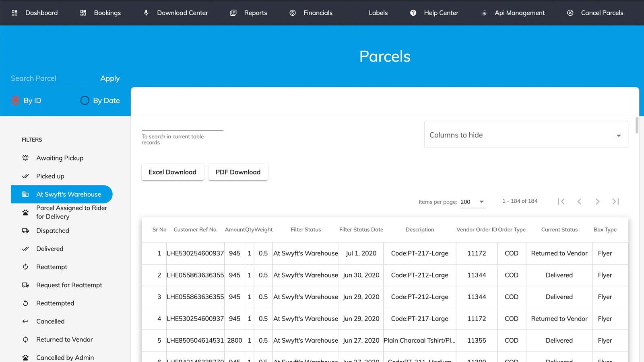The image size is (644, 362).
Task: Sort by Customer Ref No. column header
Action: point(196,230)
